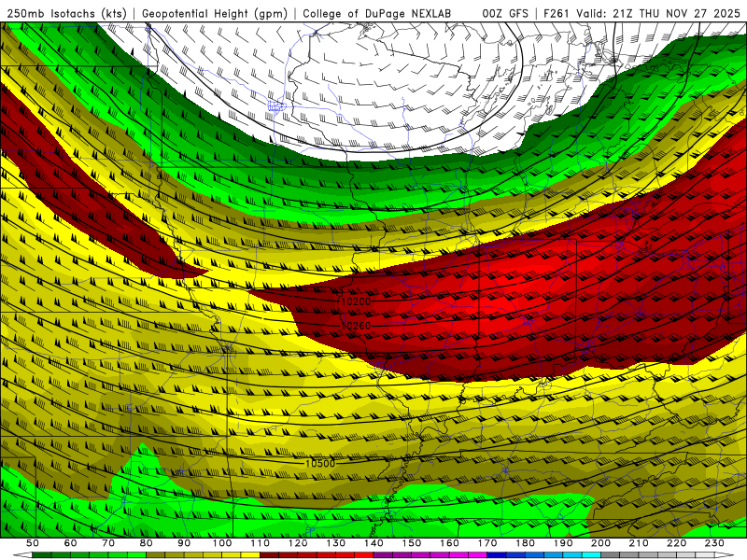This screenshot has height=560, width=747.
Task: Click the 210 value on the color scale
Action: pyautogui.click(x=639, y=543)
